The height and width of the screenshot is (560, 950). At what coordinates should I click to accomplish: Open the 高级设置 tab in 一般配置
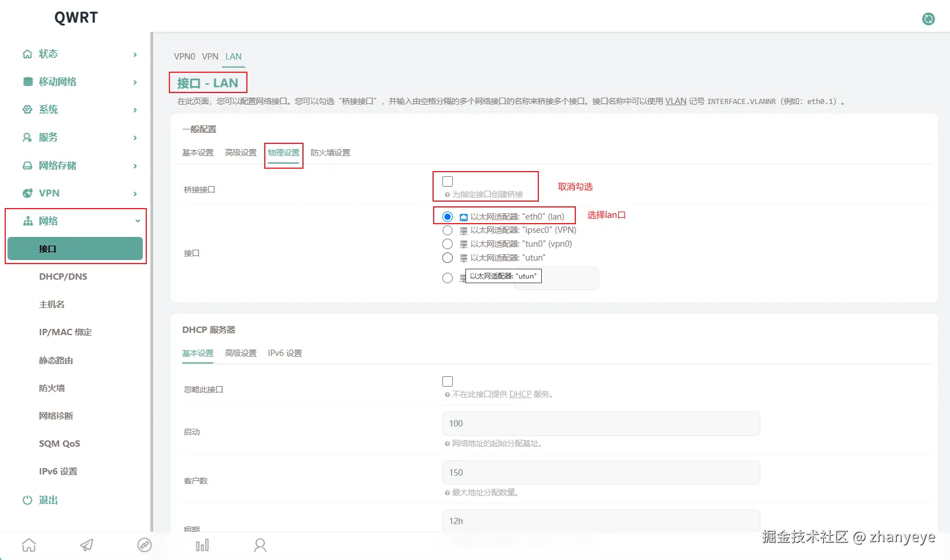point(241,153)
